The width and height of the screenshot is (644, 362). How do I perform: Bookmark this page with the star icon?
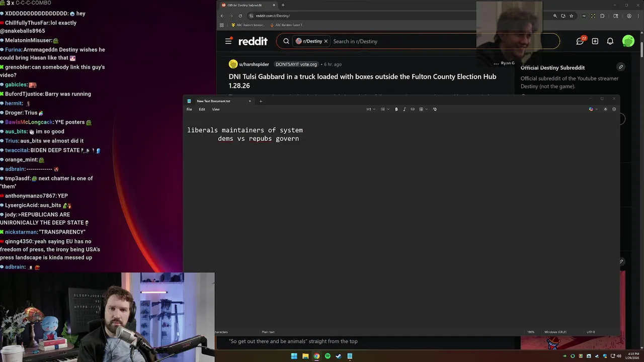[x=571, y=16]
